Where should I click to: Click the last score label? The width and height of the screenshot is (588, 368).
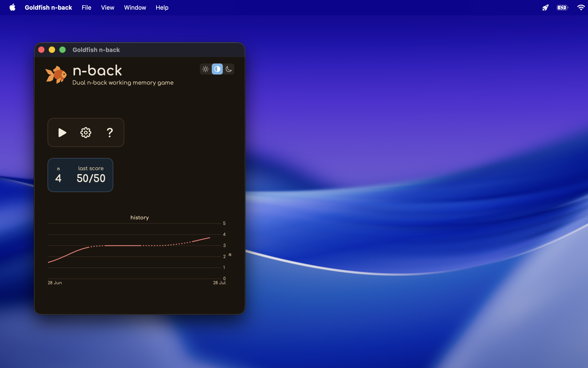[91, 168]
